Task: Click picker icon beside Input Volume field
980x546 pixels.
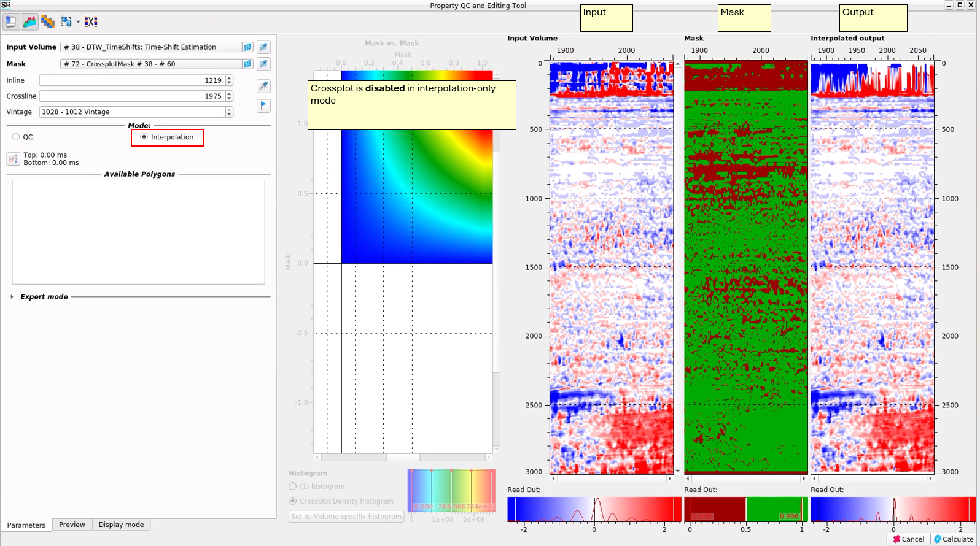Action: (x=263, y=47)
